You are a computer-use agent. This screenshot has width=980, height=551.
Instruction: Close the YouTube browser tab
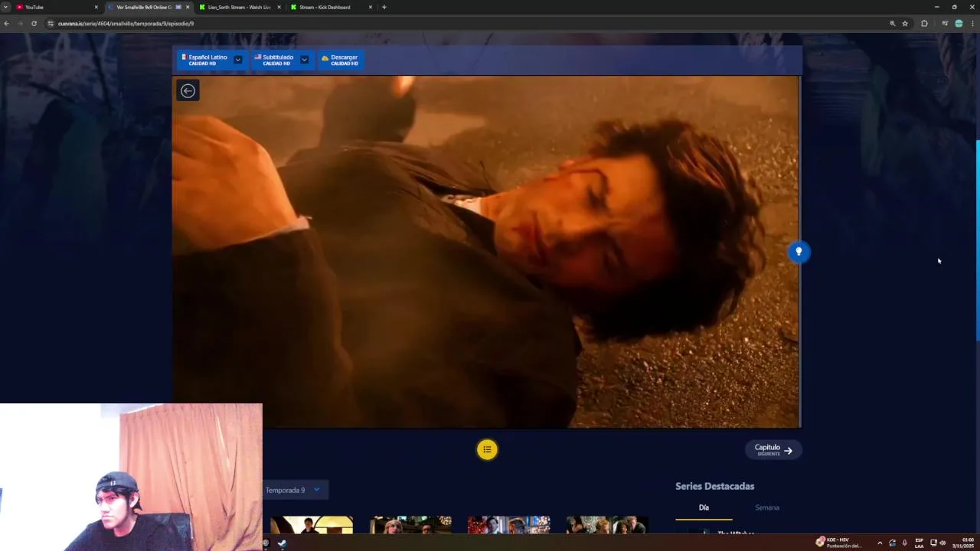coord(96,7)
